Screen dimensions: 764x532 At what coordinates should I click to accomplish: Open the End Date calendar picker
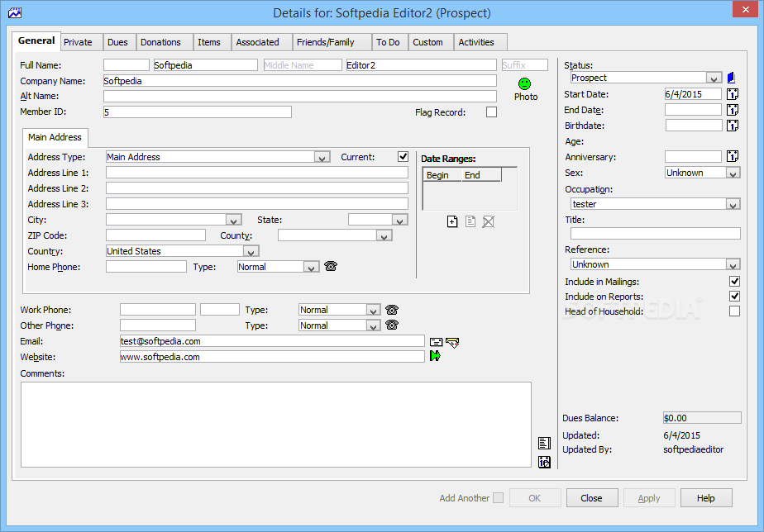point(733,110)
